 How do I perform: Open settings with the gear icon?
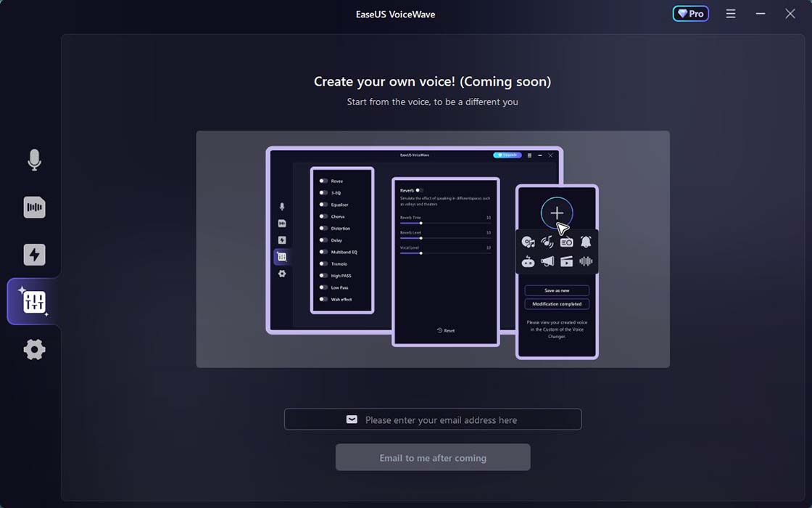coord(33,349)
